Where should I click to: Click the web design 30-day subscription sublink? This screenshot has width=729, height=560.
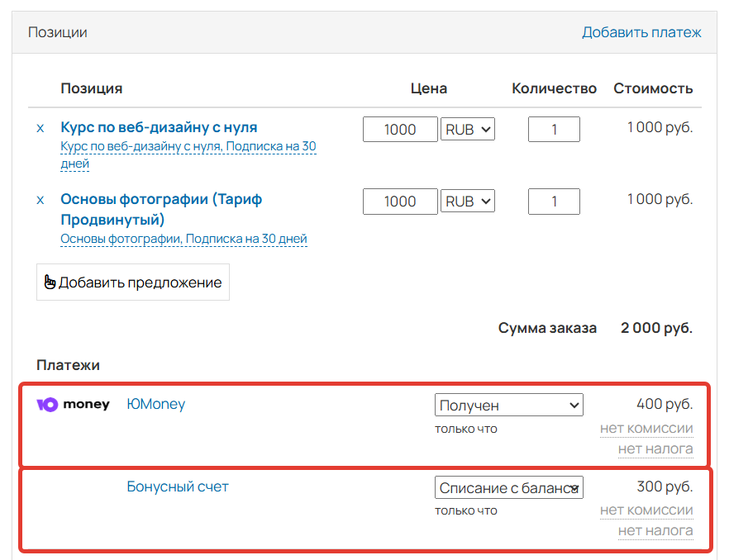[188, 154]
